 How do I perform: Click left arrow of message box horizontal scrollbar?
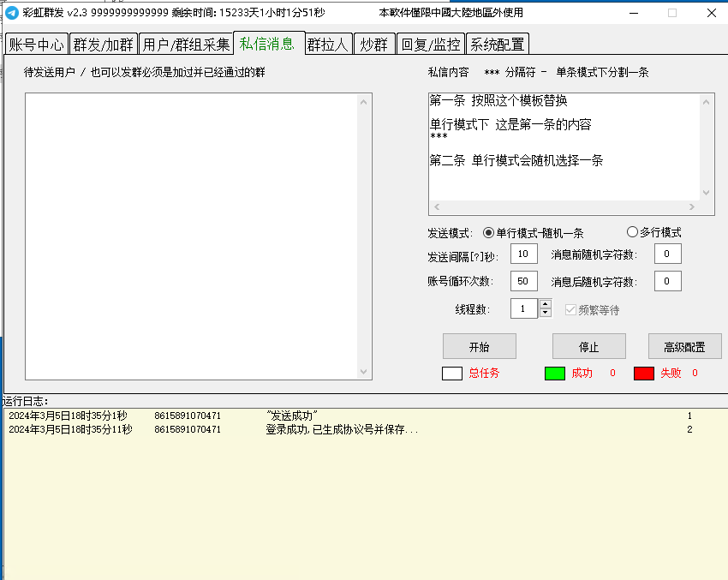click(x=435, y=207)
